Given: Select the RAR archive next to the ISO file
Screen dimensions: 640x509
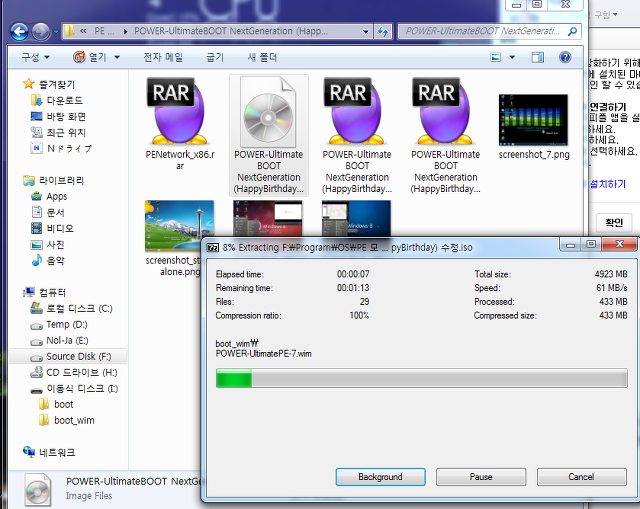Looking at the screenshot, I should tap(357, 112).
